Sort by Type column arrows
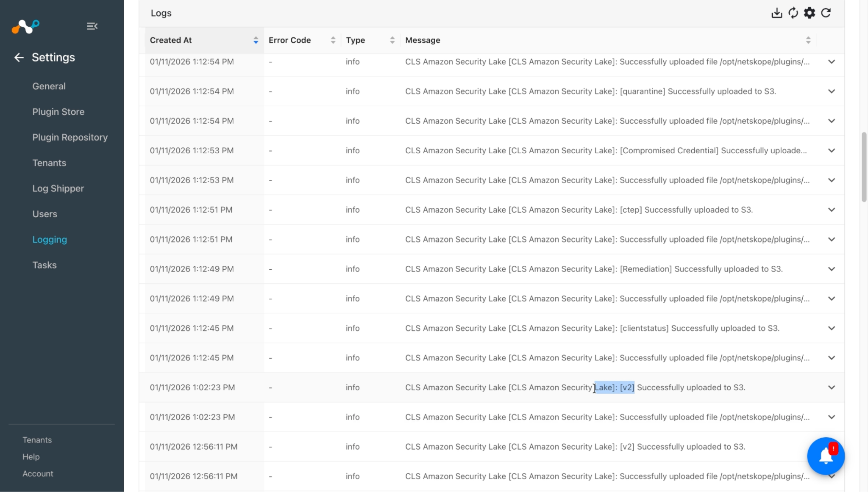Viewport: 868px width, 492px height. [392, 40]
